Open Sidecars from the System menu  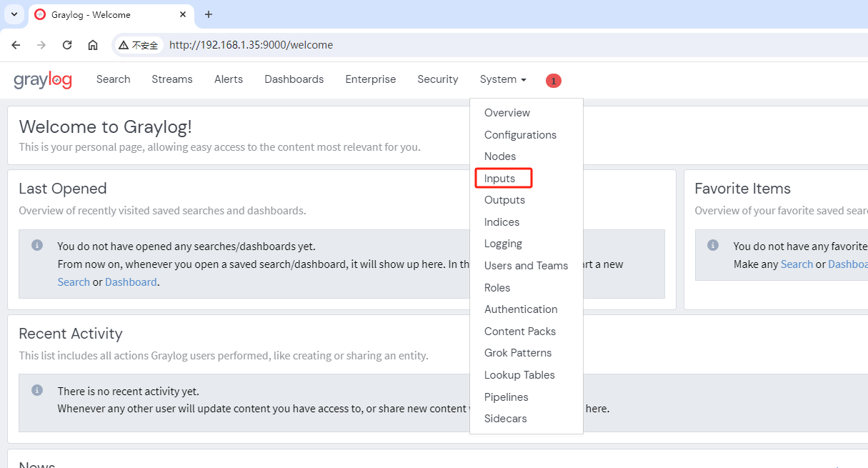pos(506,419)
